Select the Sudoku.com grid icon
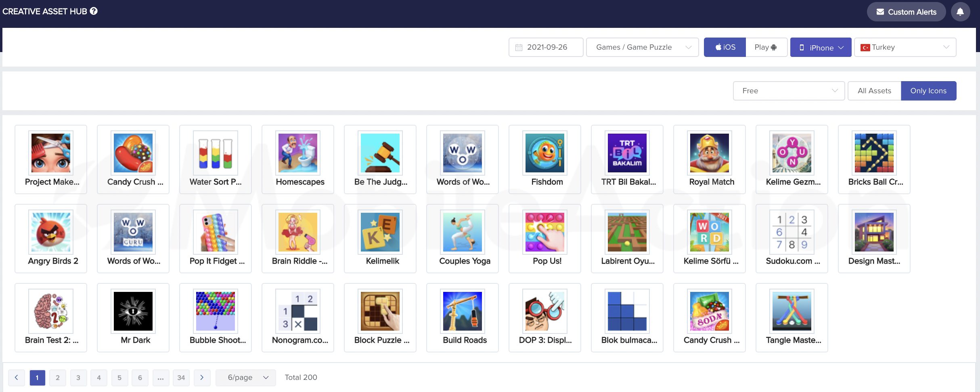This screenshot has width=980, height=392. [792, 232]
